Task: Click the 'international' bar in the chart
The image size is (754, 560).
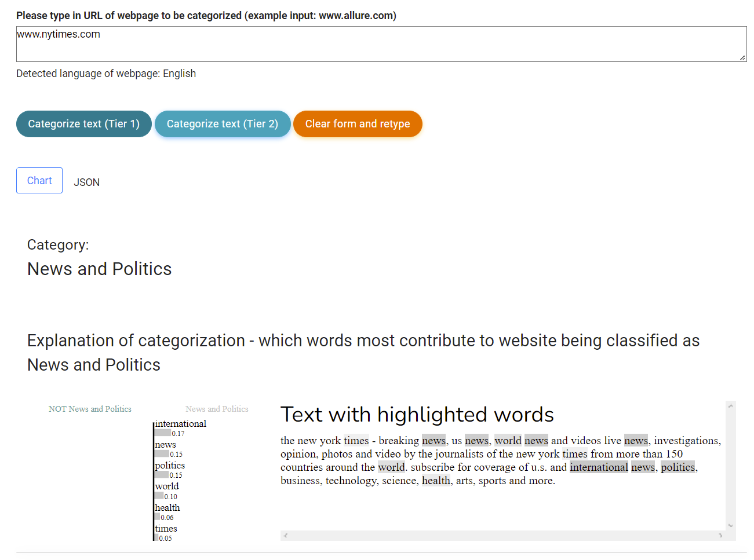Action: click(x=163, y=433)
